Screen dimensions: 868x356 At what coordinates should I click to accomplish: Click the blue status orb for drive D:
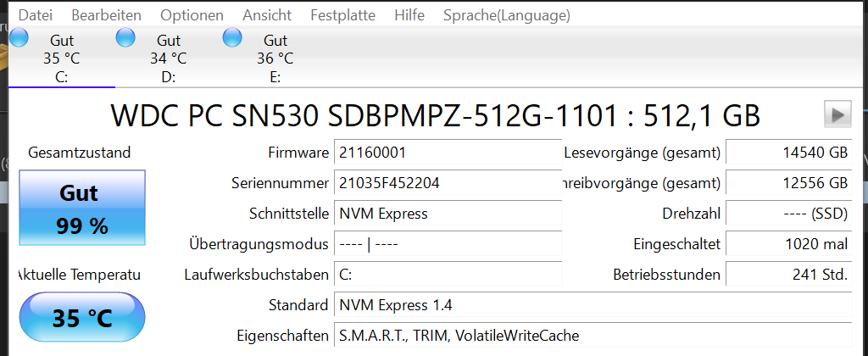coord(125,37)
